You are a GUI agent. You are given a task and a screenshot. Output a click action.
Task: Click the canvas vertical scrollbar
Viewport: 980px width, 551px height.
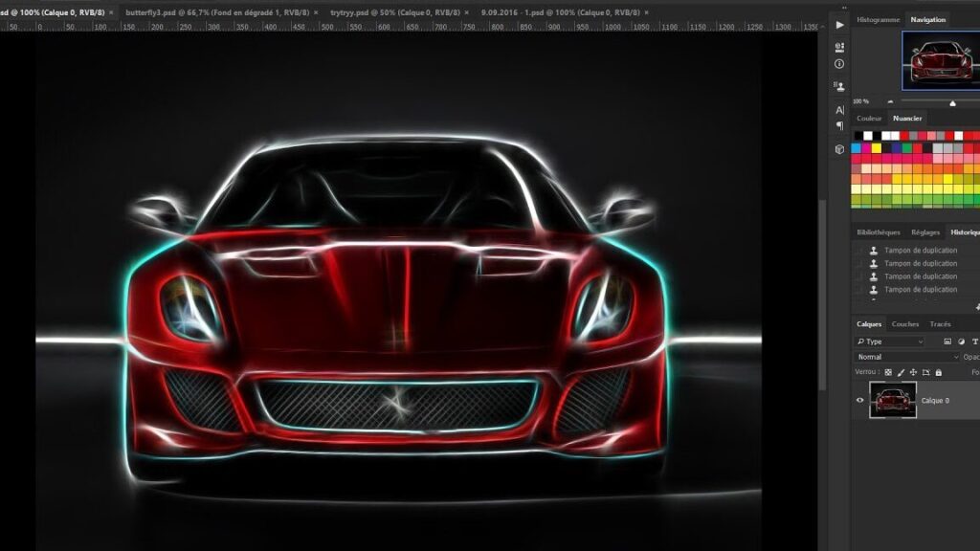pos(822,294)
